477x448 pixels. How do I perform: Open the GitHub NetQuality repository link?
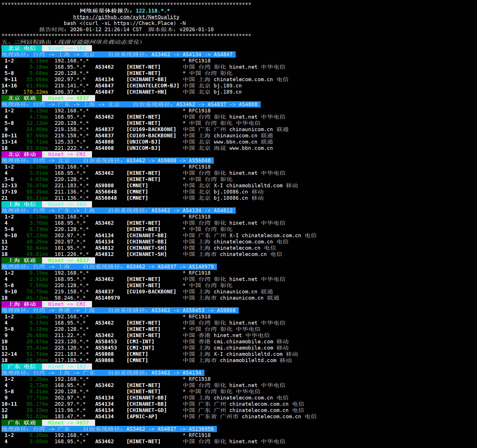pyautogui.click(x=126, y=17)
